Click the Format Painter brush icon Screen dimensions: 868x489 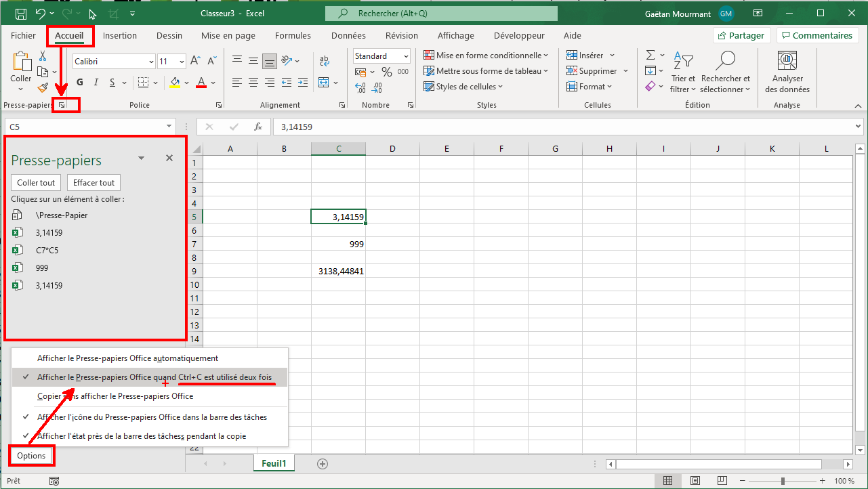tap(43, 88)
